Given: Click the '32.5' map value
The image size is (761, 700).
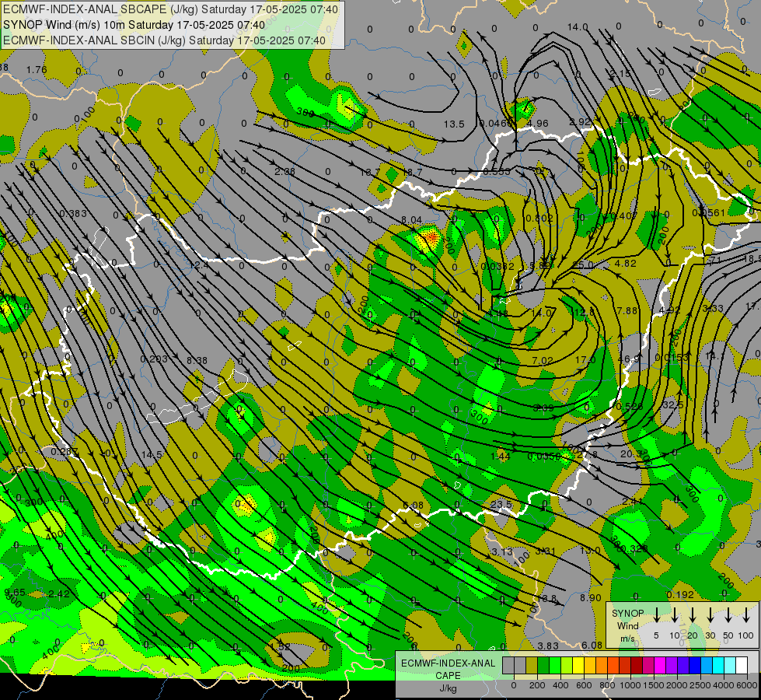Looking at the screenshot, I should pos(672,404).
